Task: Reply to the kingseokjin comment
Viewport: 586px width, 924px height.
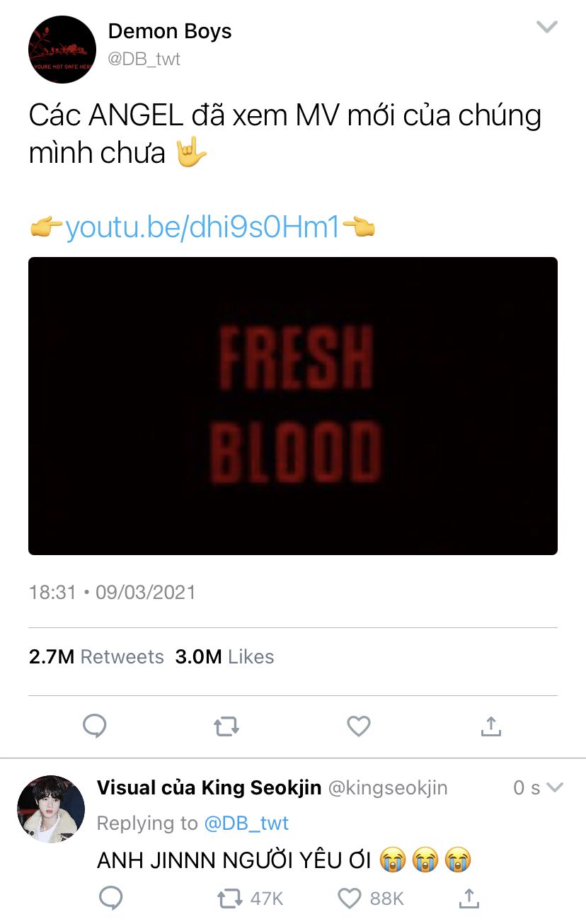Action: [110, 899]
